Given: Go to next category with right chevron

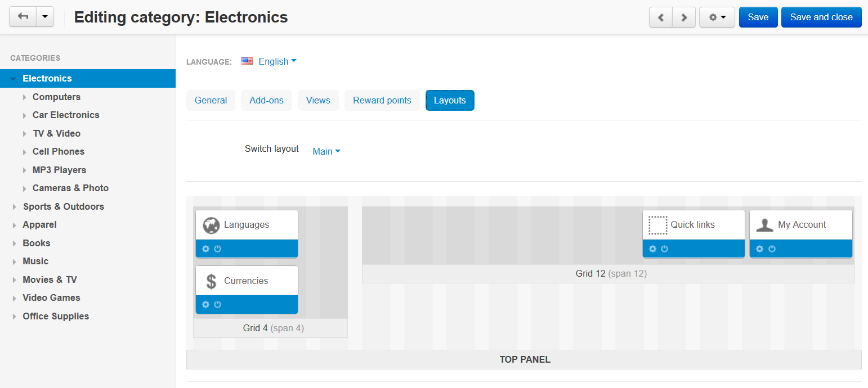Looking at the screenshot, I should click(x=684, y=17).
